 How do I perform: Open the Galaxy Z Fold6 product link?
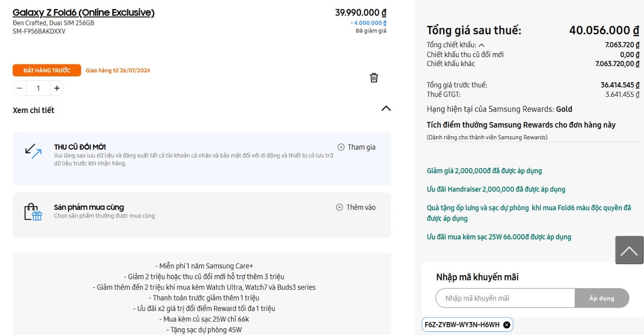pyautogui.click(x=84, y=13)
